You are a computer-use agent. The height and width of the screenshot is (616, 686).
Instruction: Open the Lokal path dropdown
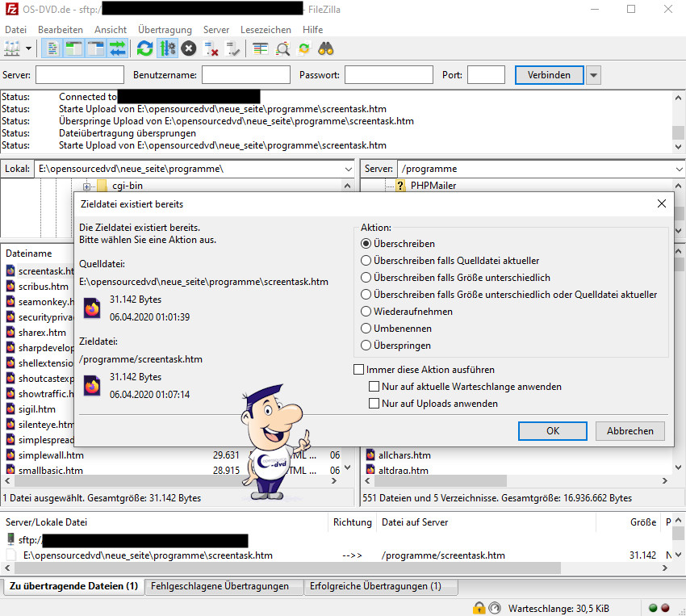click(348, 170)
